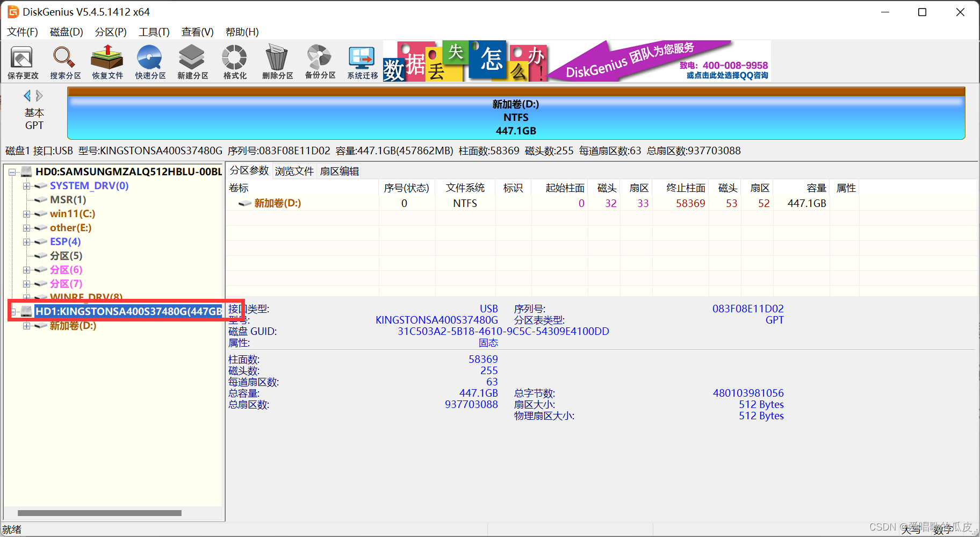This screenshot has height=537, width=980.
Task: Open the 工具(T) menu
Action: [x=154, y=32]
